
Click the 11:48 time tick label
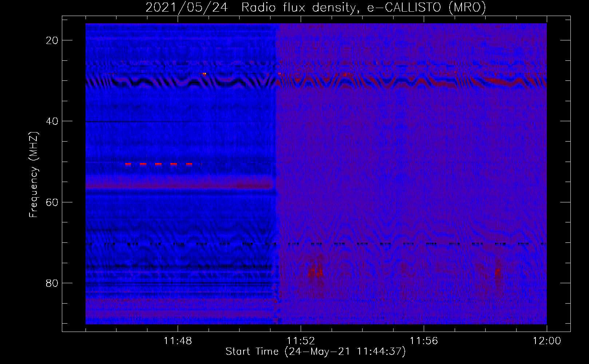pyautogui.click(x=178, y=341)
